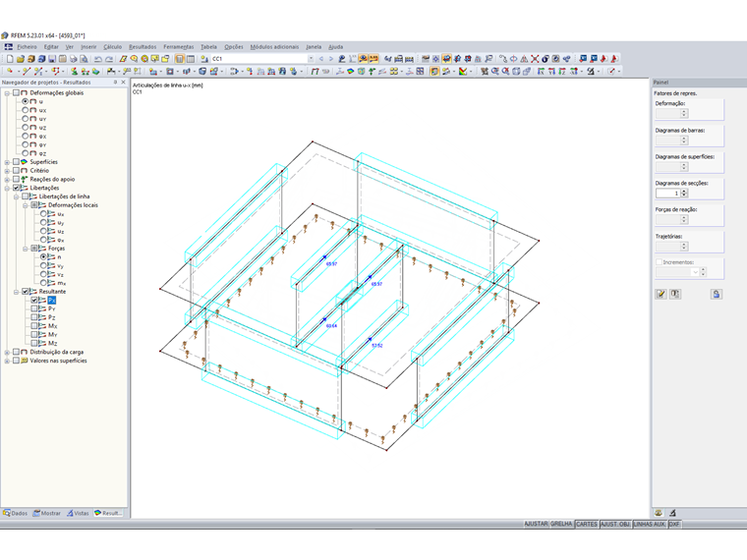
Task: Expand the Reações do apoio tree node
Action: (x=7, y=180)
